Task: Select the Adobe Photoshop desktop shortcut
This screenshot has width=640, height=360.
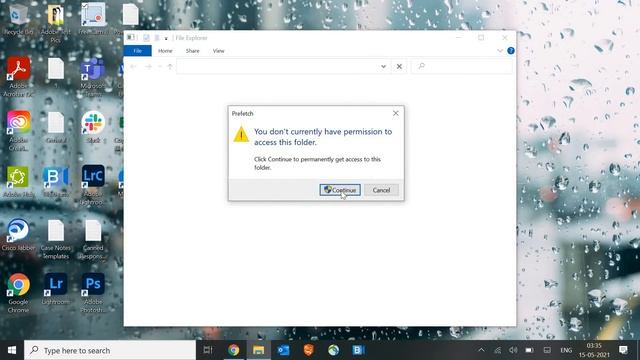Action: tap(93, 293)
